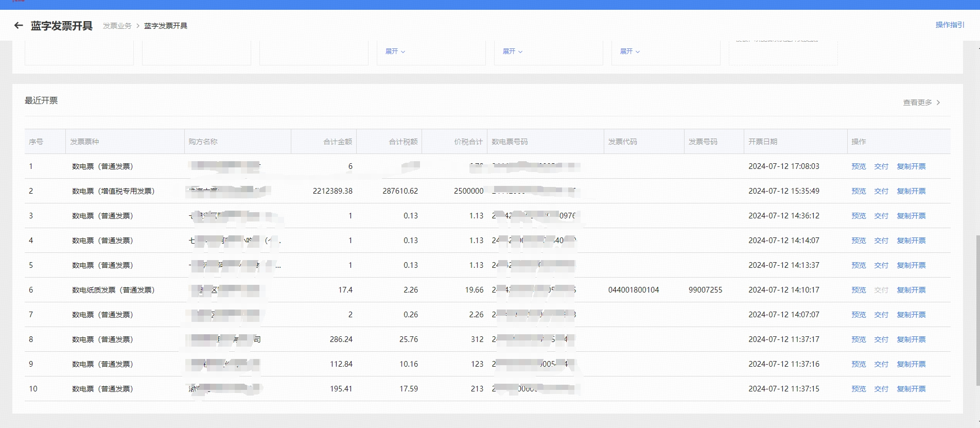980x428 pixels.
Task: Preview invoice dated 14:07:07
Action: click(x=859, y=315)
